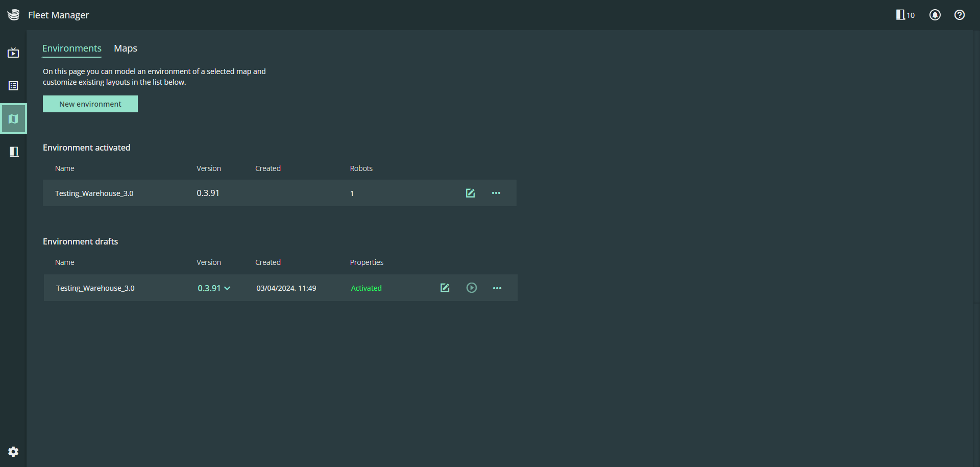Edit the draft Testing_Warehouse_3.0 environment
980x467 pixels.
(445, 288)
